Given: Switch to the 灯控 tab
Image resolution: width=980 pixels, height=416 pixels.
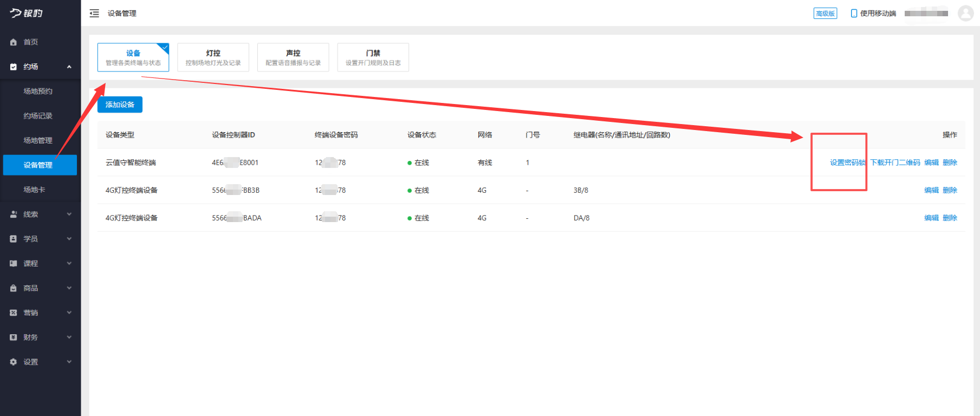Looking at the screenshot, I should (213, 57).
